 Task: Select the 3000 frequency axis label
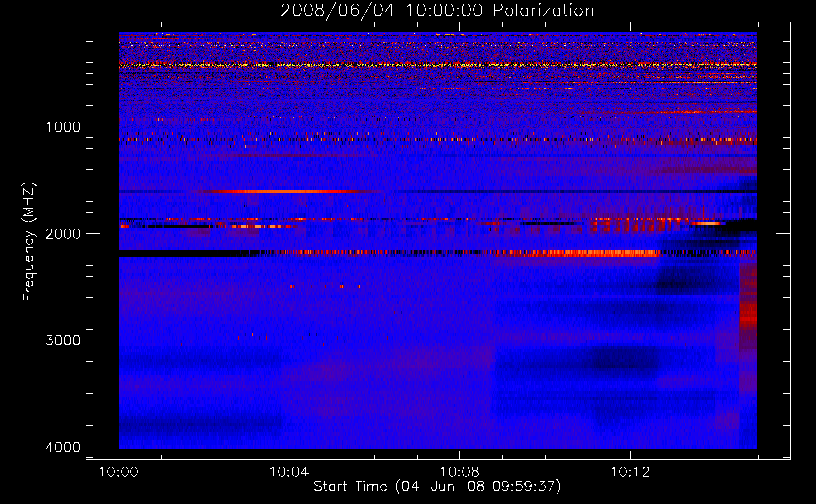point(63,340)
